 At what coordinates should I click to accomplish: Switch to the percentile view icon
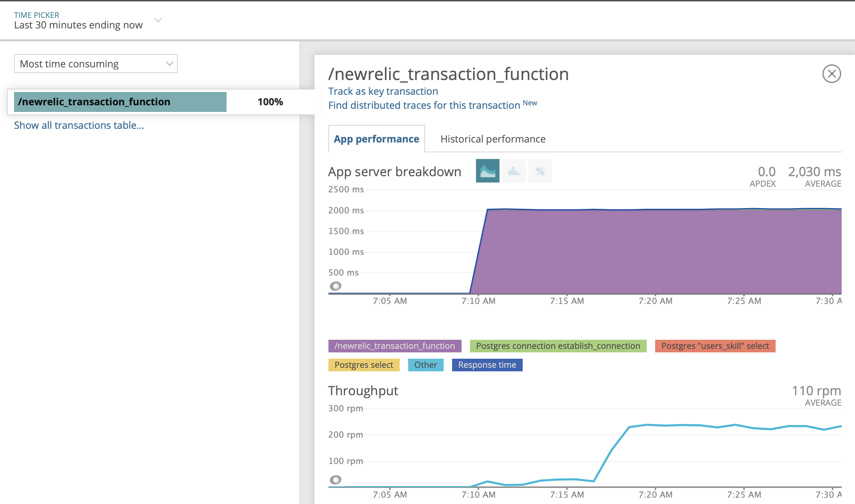pos(540,171)
